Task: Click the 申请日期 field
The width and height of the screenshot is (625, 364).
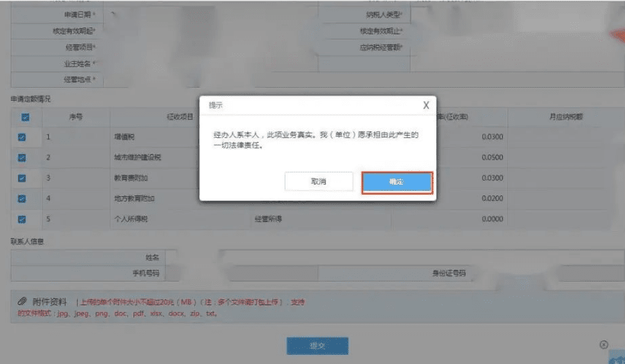Action: [211, 14]
